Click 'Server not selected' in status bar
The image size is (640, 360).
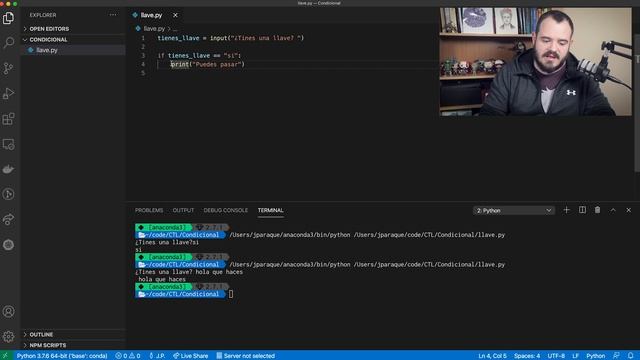pyautogui.click(x=245, y=356)
